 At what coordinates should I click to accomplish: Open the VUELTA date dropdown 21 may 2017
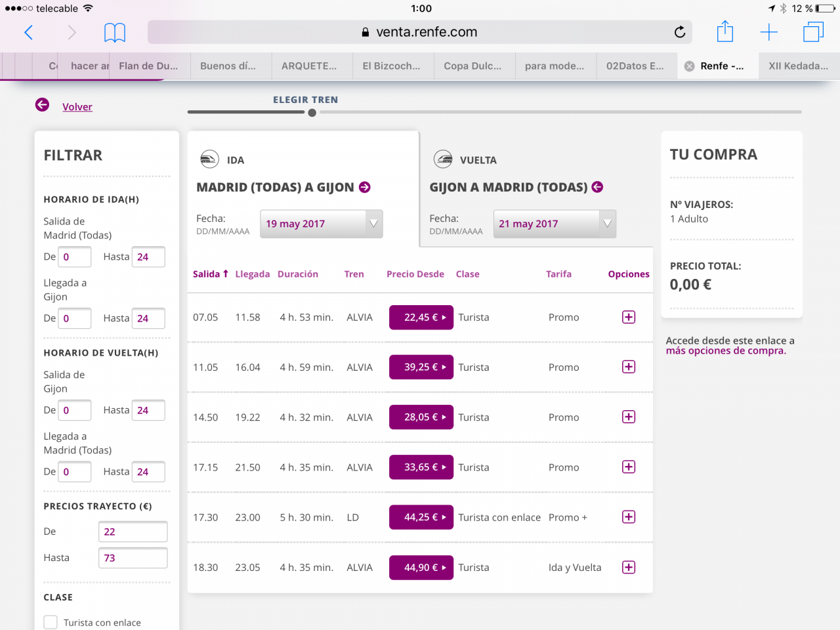coord(555,224)
